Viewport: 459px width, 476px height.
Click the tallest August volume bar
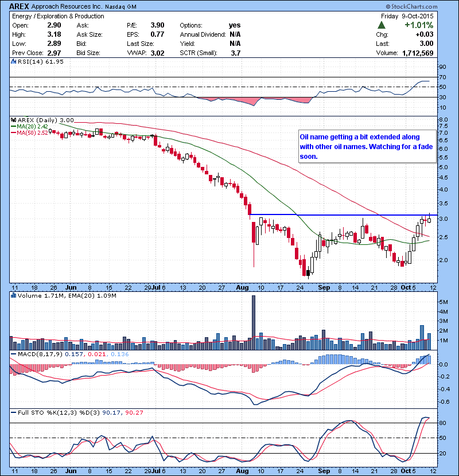pyautogui.click(x=254, y=322)
